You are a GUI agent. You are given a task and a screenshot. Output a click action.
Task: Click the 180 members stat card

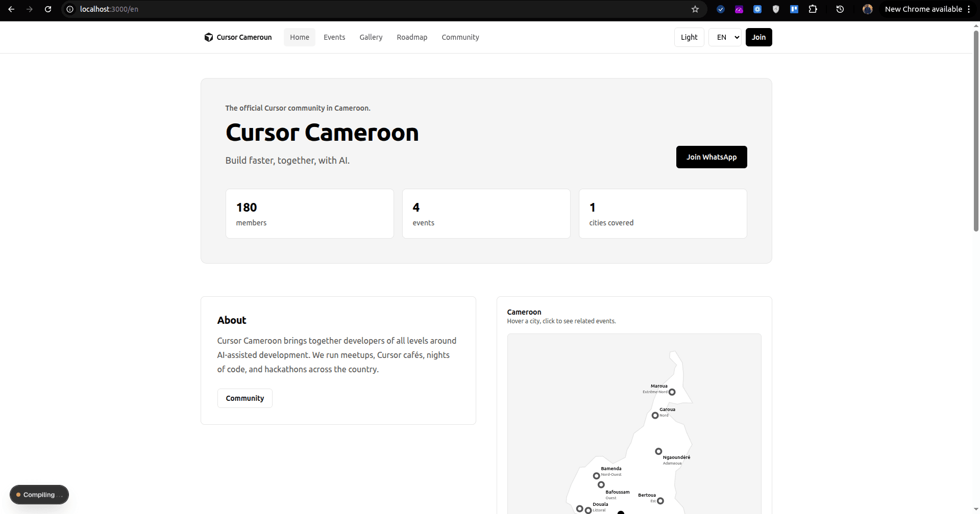(x=310, y=214)
